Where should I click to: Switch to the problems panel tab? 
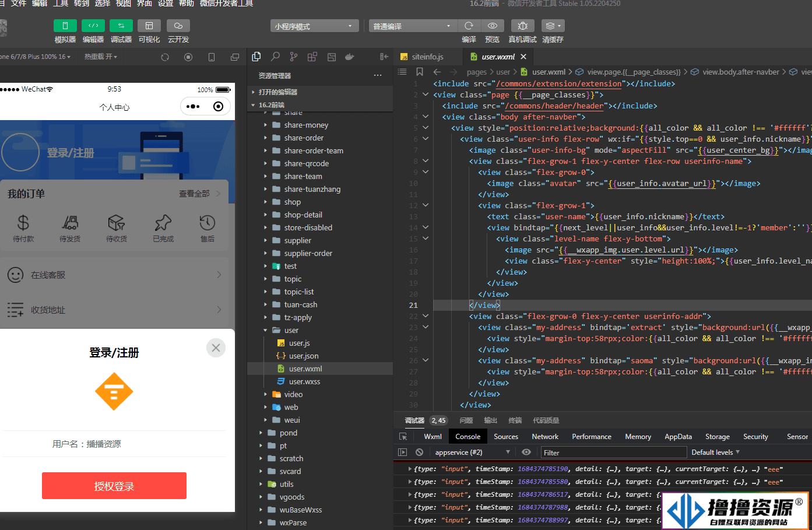(x=466, y=420)
